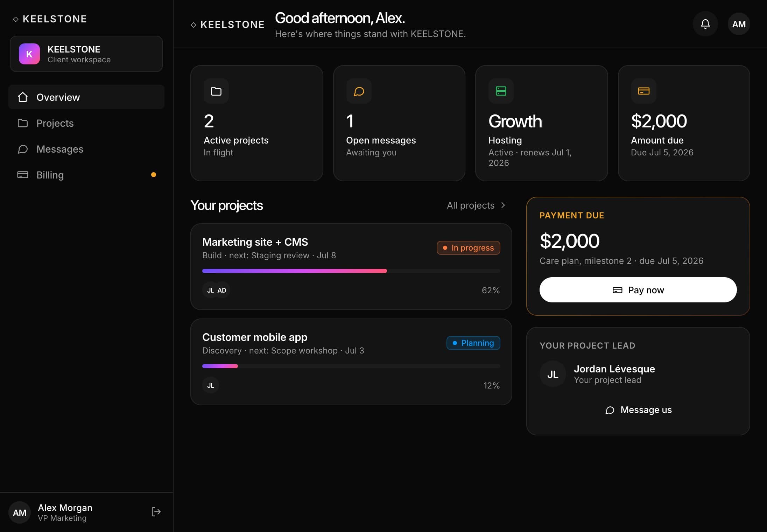Expand All projects chevron arrow
This screenshot has width=767, height=532.
click(503, 205)
